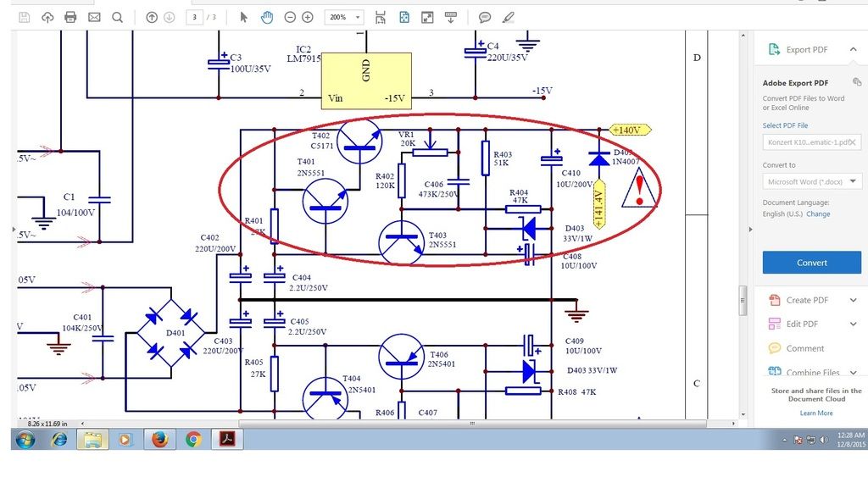
Task: Click the taskbar clock showing 12:28 AM
Action: coord(851,440)
